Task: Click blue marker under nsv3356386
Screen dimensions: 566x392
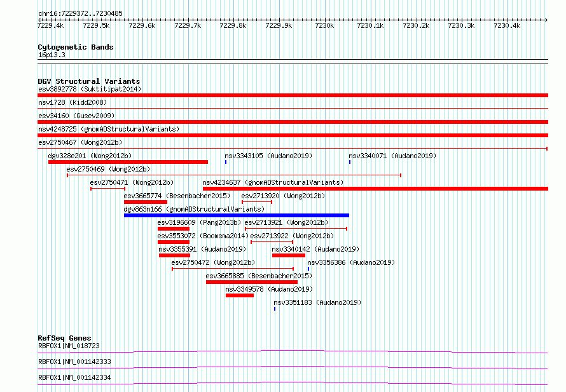Action: [x=308, y=269]
